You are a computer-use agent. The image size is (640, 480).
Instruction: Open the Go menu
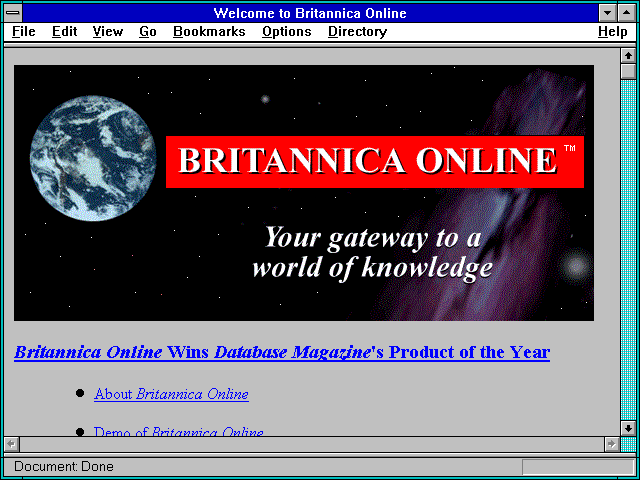(148, 32)
